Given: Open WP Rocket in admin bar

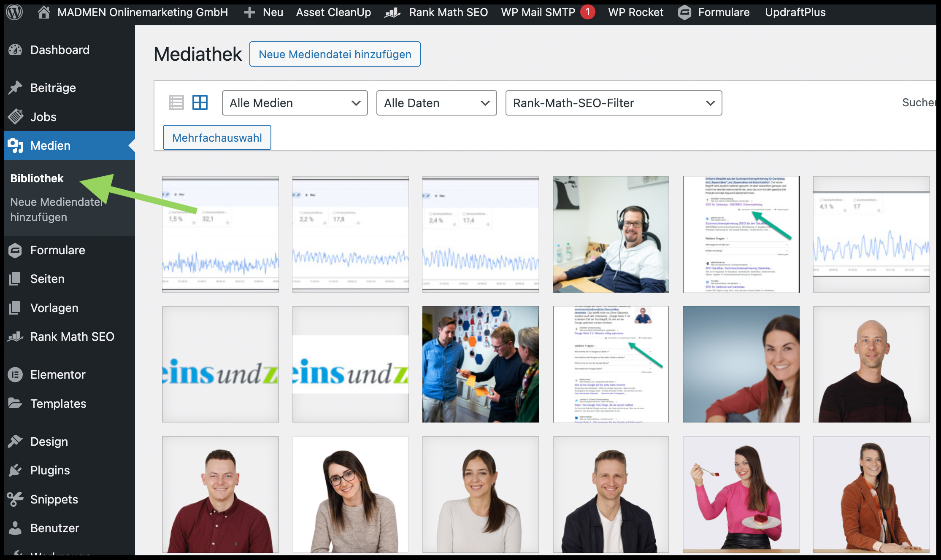Looking at the screenshot, I should 635,12.
